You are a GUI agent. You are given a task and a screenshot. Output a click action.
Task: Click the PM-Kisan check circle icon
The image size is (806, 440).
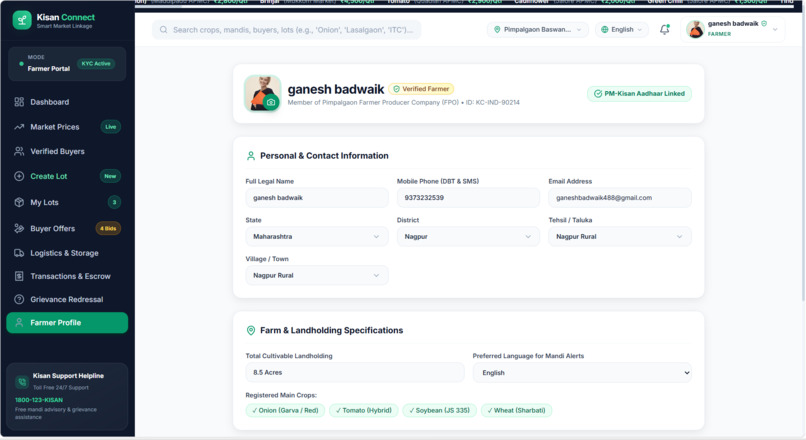(598, 94)
